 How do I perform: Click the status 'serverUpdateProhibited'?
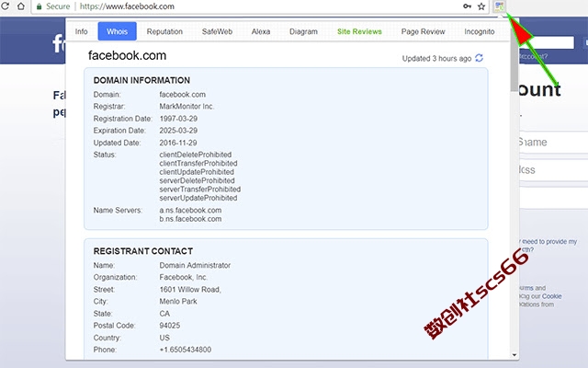tap(198, 198)
